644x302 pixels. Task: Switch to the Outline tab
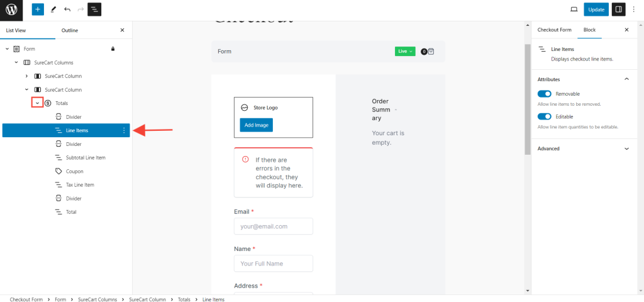pyautogui.click(x=70, y=30)
